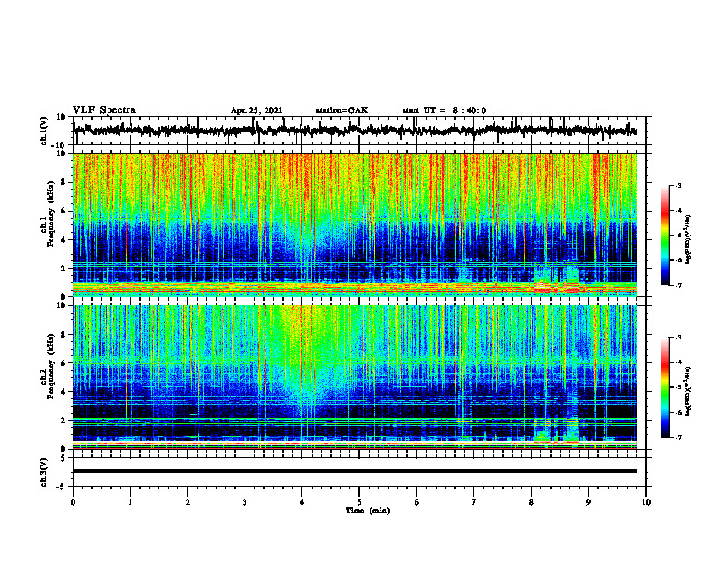The width and height of the screenshot is (728, 563).
Task: Click the "2" kHz tick on ch.2 frequency axis
Action: pos(63,420)
